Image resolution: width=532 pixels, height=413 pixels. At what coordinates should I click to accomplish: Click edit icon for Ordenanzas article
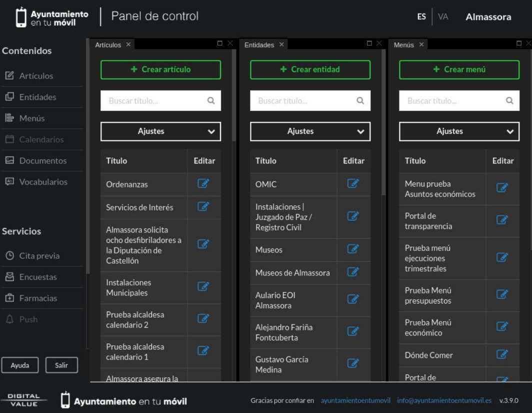[203, 183]
